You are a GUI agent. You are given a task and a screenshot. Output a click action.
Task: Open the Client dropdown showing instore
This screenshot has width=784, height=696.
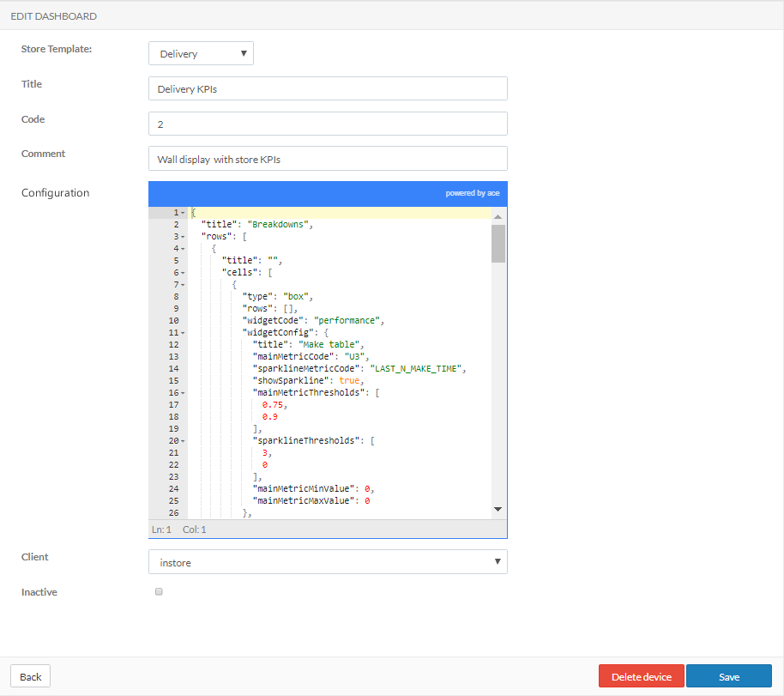pyautogui.click(x=328, y=562)
